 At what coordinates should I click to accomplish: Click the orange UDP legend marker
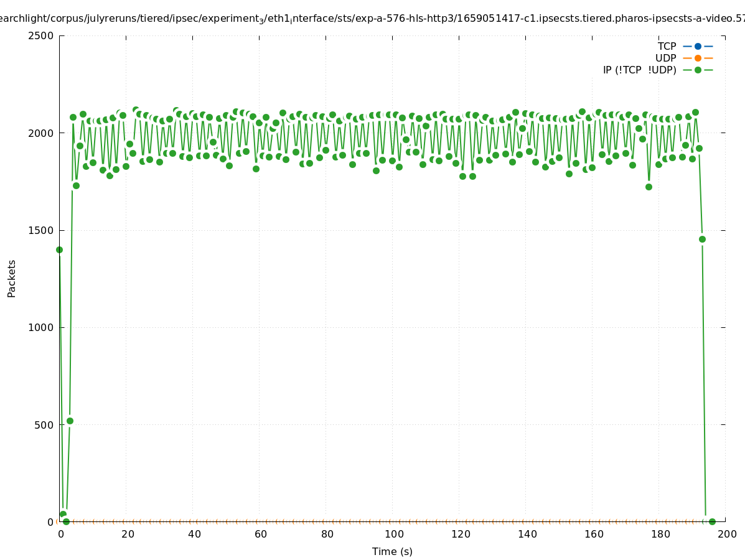click(698, 58)
